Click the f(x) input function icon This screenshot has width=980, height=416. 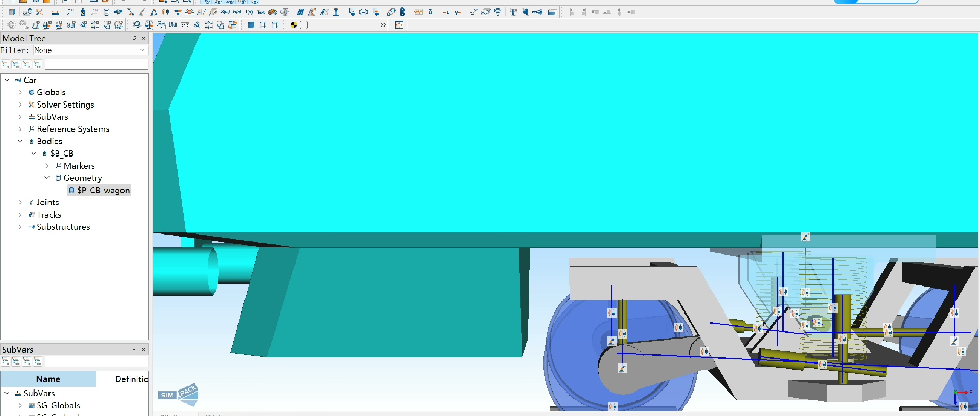pyautogui.click(x=249, y=12)
